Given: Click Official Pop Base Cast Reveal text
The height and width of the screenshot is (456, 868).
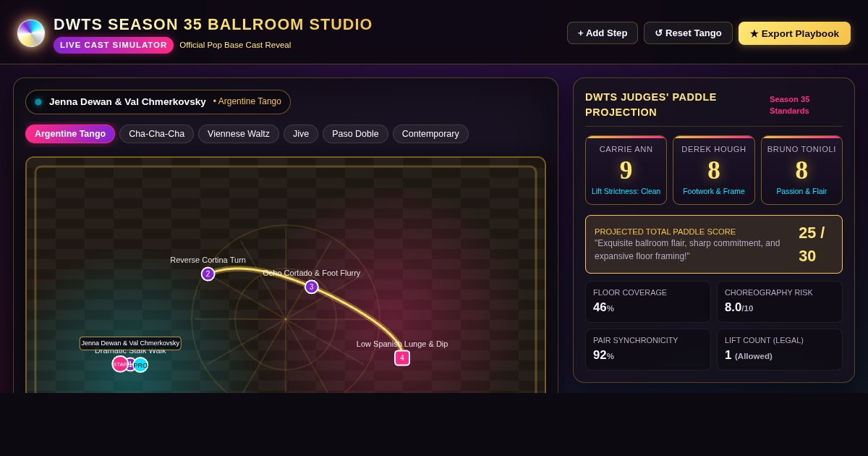Looking at the screenshot, I should pos(235,45).
